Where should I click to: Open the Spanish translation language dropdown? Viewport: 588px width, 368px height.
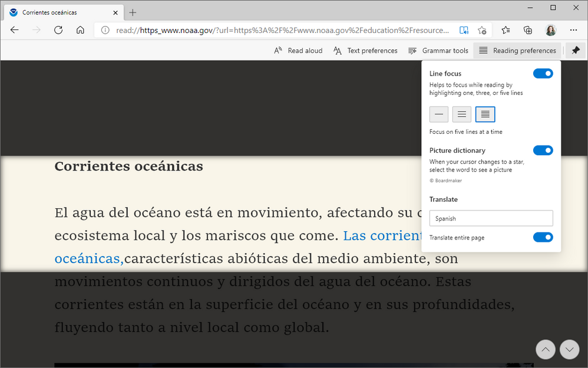point(491,218)
